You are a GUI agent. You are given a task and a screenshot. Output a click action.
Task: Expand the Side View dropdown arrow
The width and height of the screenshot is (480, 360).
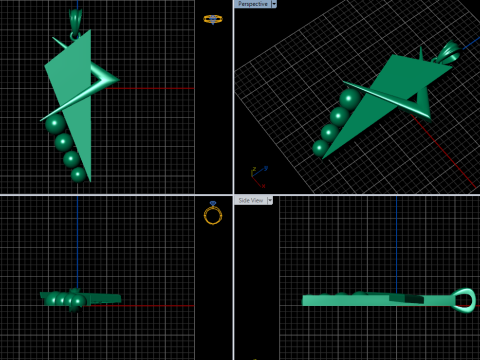pos(270,200)
